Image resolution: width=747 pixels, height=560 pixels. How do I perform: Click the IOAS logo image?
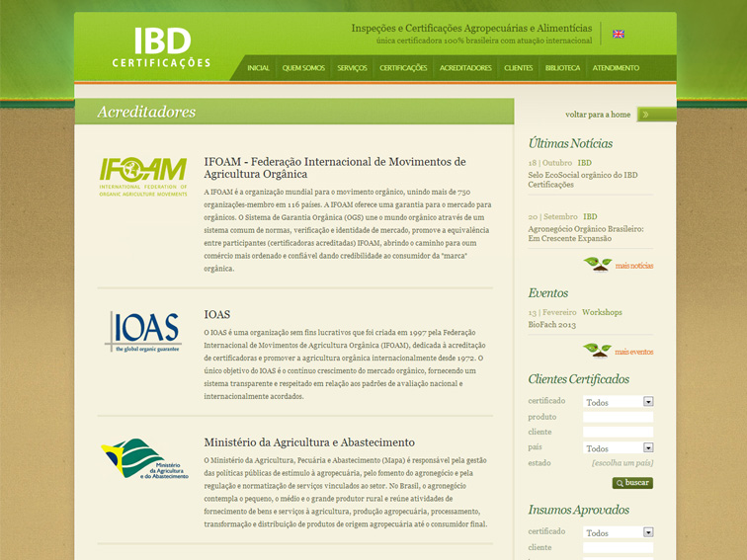pyautogui.click(x=143, y=332)
